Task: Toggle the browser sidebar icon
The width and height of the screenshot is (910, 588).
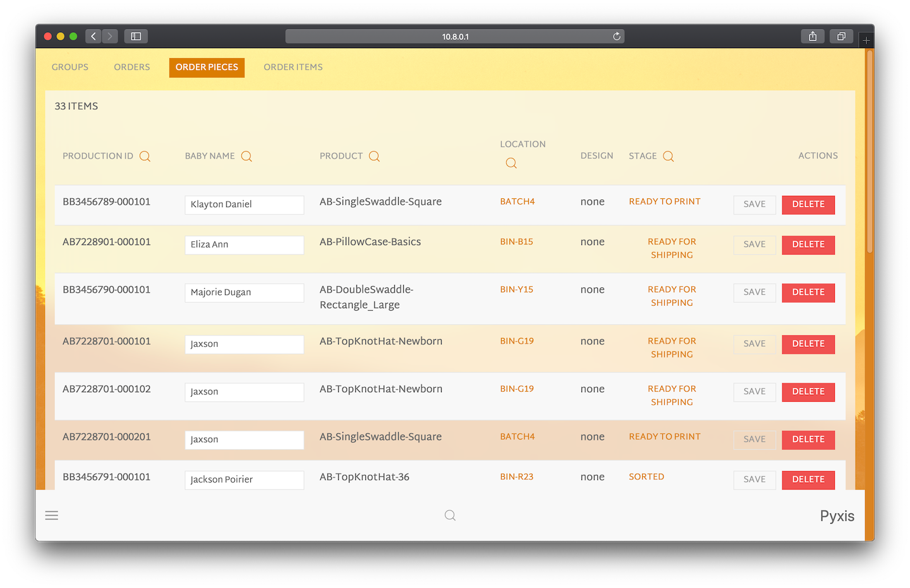Action: pyautogui.click(x=135, y=36)
